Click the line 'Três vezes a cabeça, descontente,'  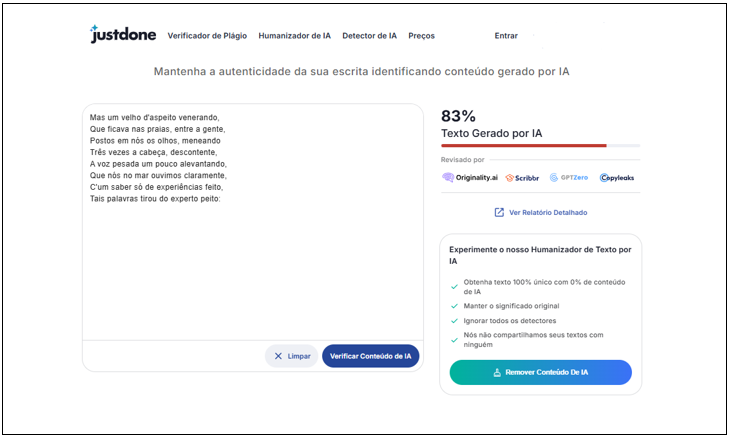click(x=153, y=152)
